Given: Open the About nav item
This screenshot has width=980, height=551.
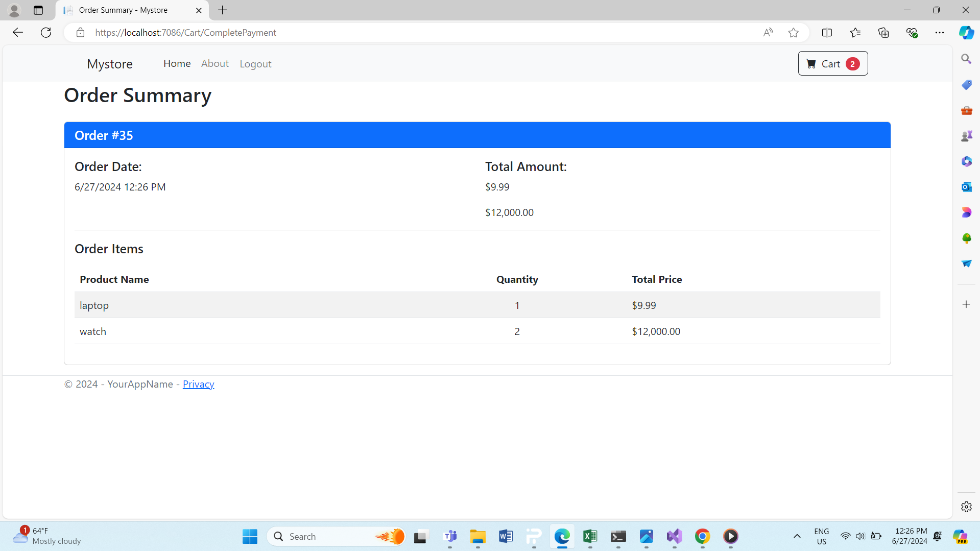Looking at the screenshot, I should (214, 63).
